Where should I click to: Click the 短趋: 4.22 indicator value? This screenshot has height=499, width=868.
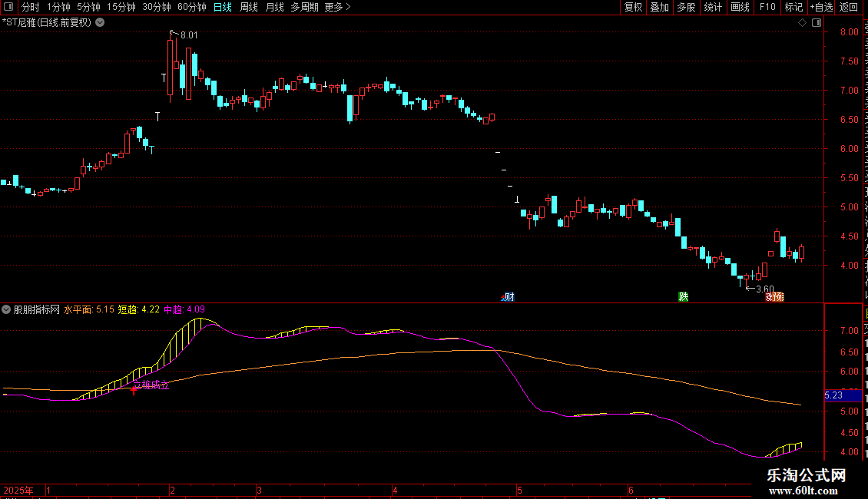(x=138, y=310)
